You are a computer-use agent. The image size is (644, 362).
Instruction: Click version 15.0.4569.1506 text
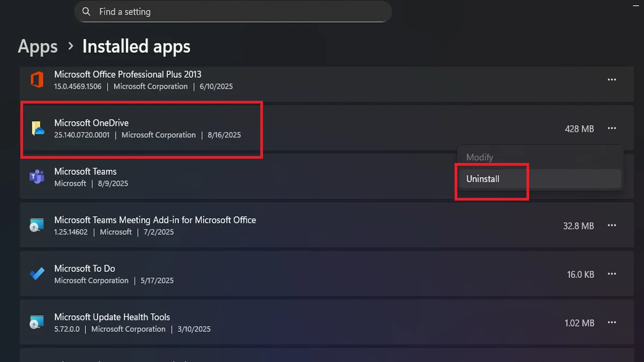[78, 86]
